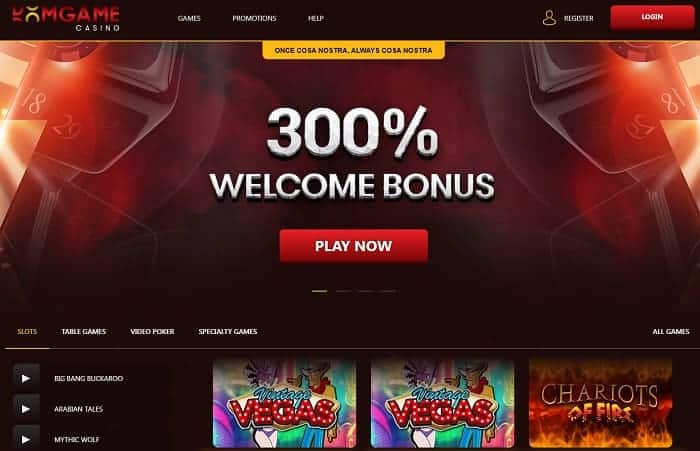
Task: Open the Help menu item
Action: [316, 18]
